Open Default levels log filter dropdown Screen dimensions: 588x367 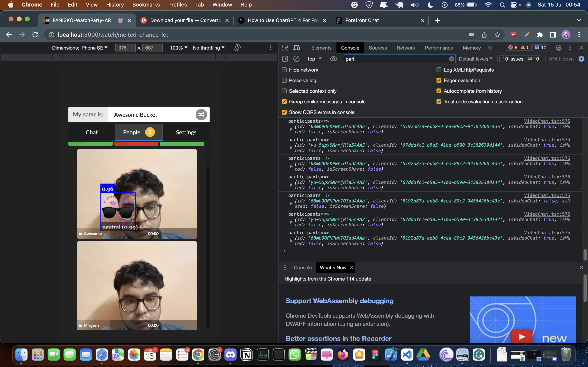point(475,59)
